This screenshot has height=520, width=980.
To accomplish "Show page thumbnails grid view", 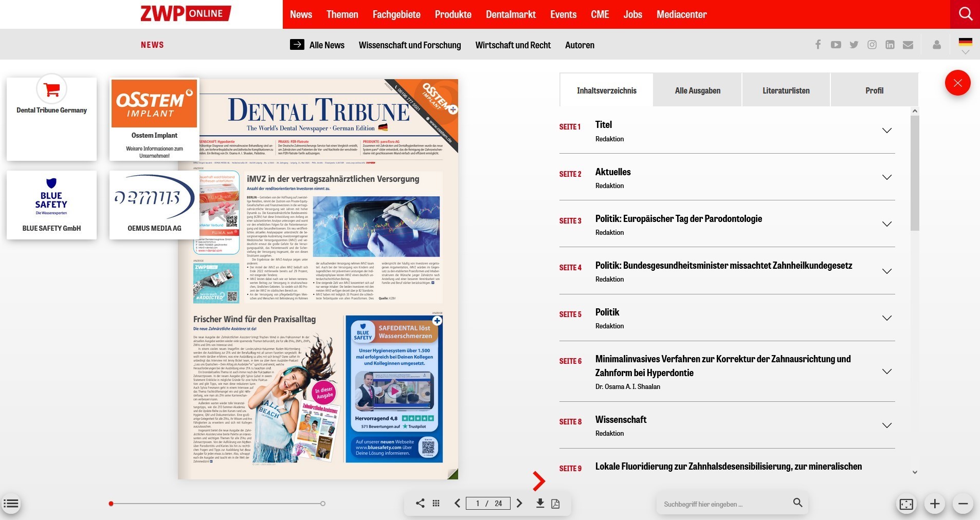I will pos(436,504).
